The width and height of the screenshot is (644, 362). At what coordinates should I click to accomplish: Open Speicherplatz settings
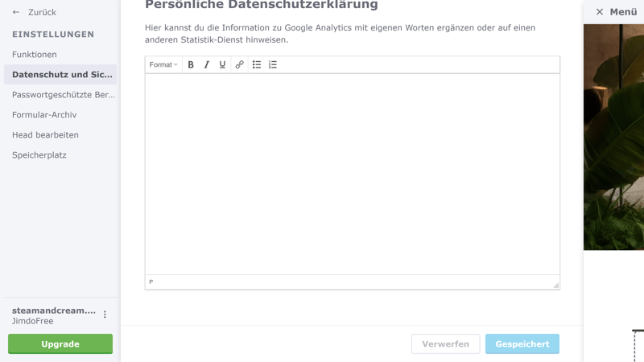click(39, 155)
